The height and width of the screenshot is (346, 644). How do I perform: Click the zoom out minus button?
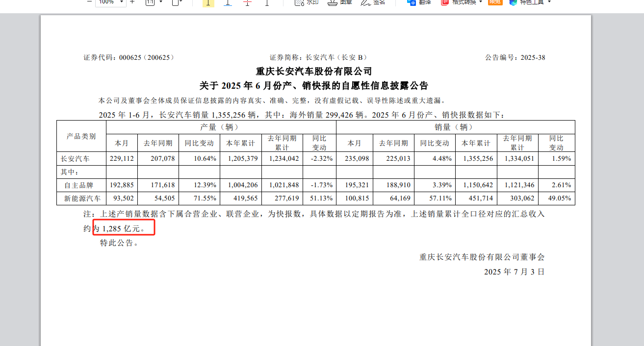pos(89,2)
